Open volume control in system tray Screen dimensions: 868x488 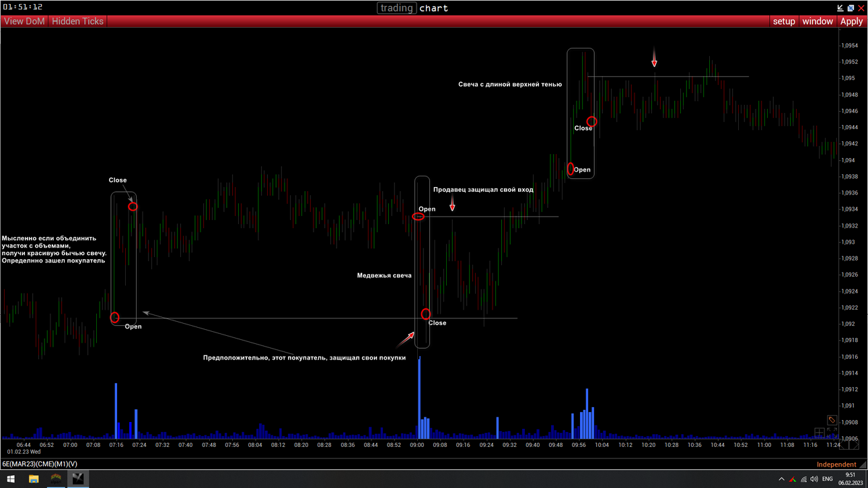814,479
